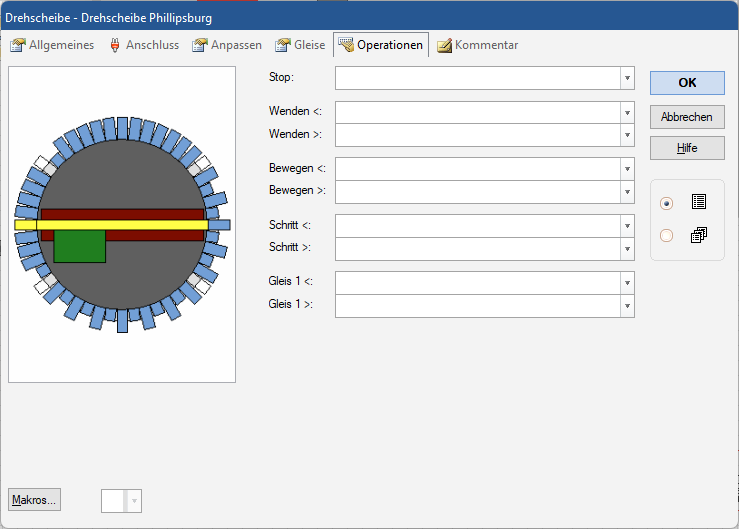Open the Bewegen > combo box arrow

(x=626, y=192)
